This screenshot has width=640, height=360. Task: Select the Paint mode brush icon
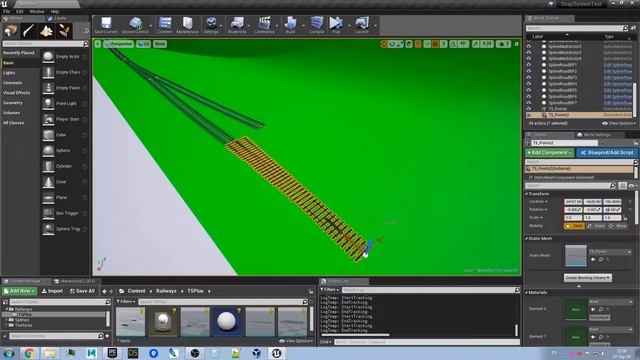pos(29,31)
